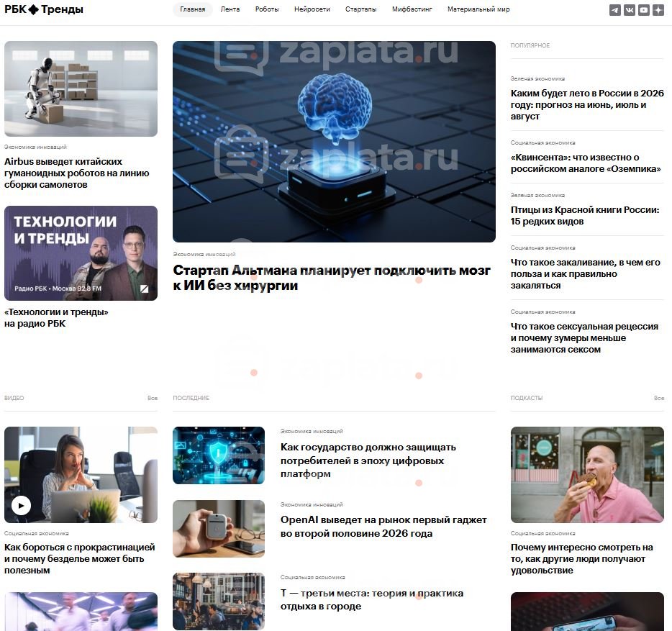The height and width of the screenshot is (631, 672).
Task: Open the Нейросети section
Action: click(312, 9)
